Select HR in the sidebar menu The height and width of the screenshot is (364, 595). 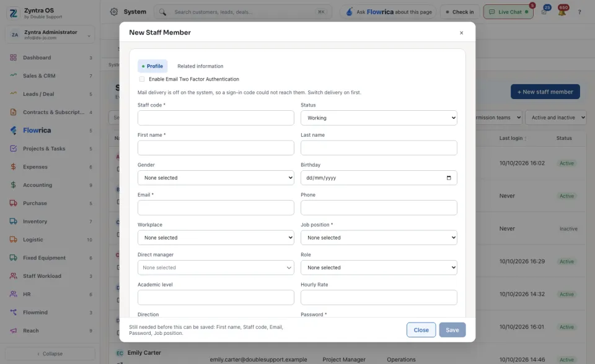coord(50,294)
